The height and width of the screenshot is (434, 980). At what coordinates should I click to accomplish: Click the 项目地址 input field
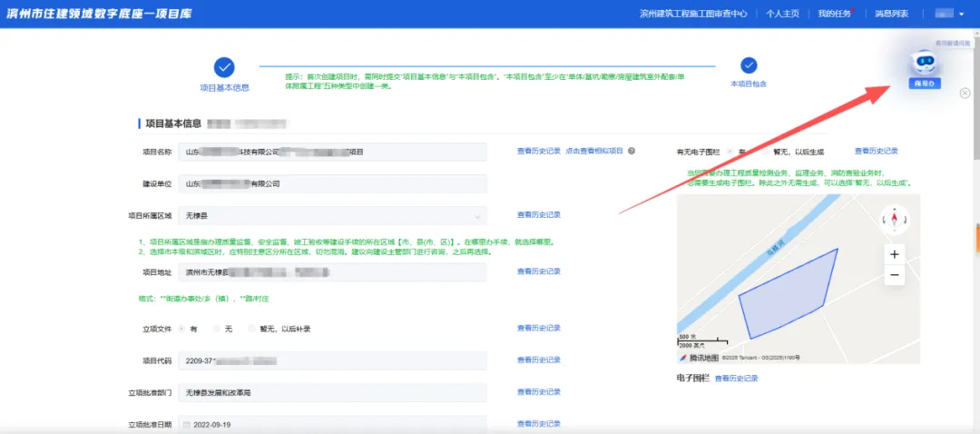[332, 272]
